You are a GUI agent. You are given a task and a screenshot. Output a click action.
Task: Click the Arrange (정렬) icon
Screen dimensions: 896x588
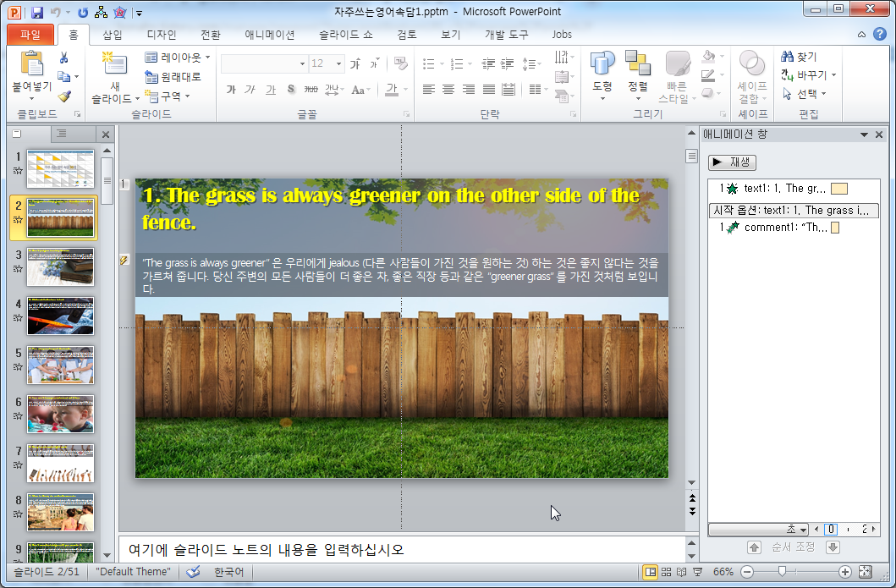tap(638, 63)
